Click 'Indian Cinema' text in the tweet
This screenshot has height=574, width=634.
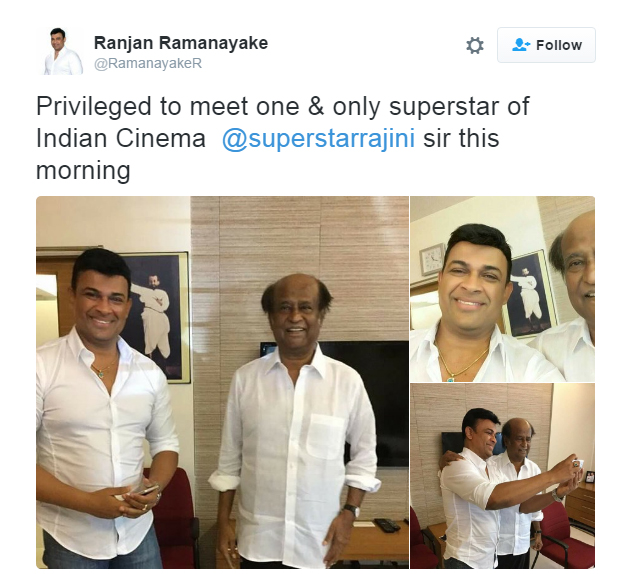pyautogui.click(x=121, y=138)
